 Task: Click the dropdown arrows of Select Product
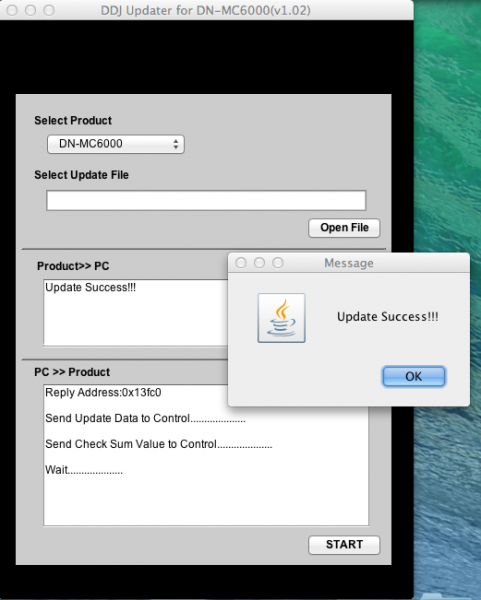pyautogui.click(x=176, y=144)
